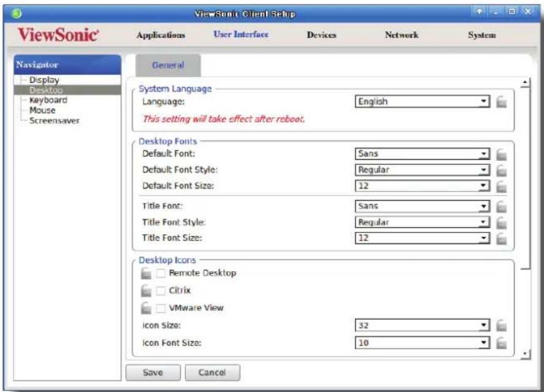
Task: Click lock icon left of Citrix checkbox
Action: point(146,291)
